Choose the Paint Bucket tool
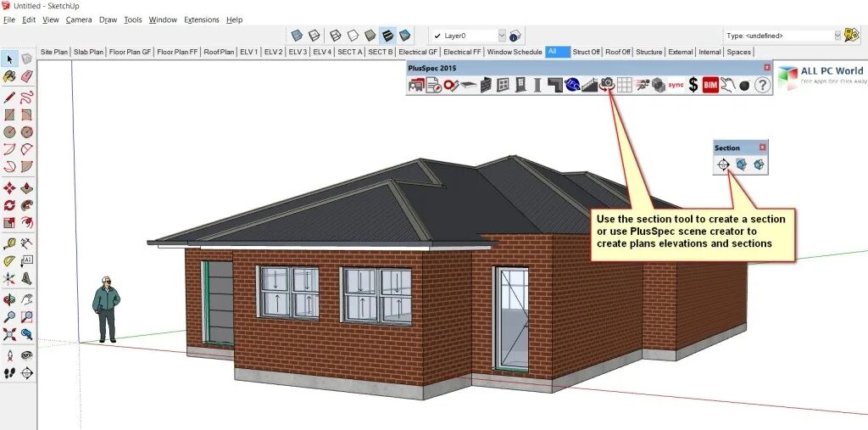 [x=9, y=76]
